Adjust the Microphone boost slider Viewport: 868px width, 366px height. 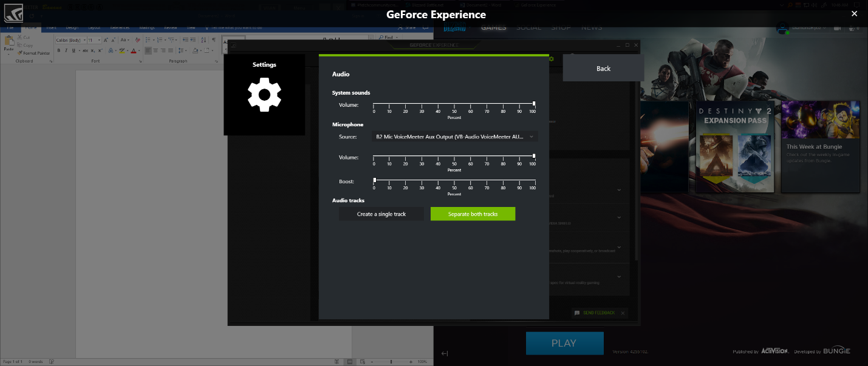[454, 180]
